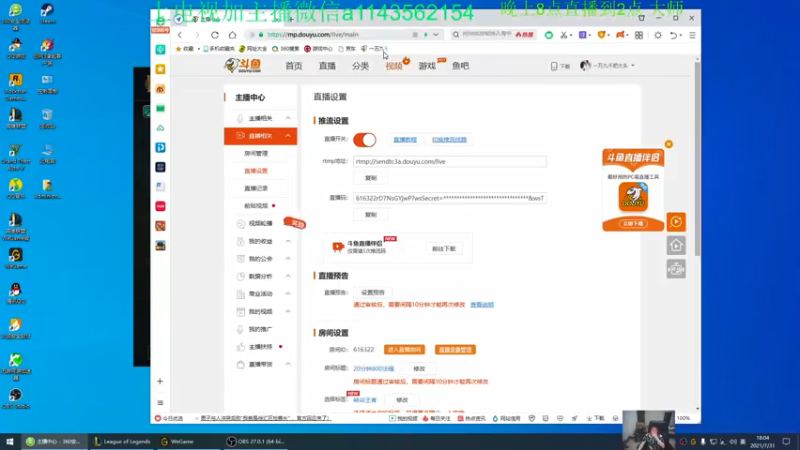Screen dimensions: 800x450
Task: Close the Douyu companion floating ad
Action: pos(669,144)
